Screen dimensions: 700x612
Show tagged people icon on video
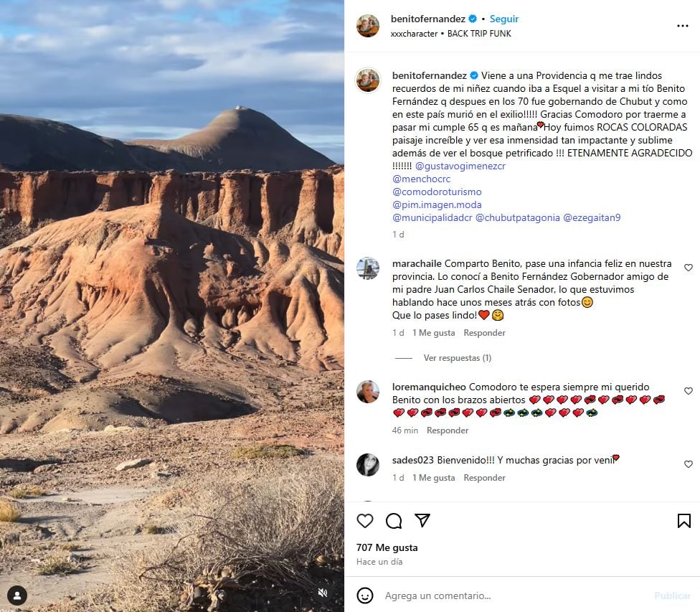[17, 595]
